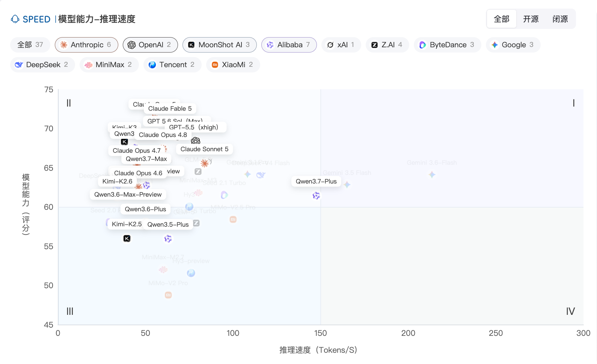Toggle the Anthropic vendor filter
Screen dimensions: 597x364
click(86, 45)
